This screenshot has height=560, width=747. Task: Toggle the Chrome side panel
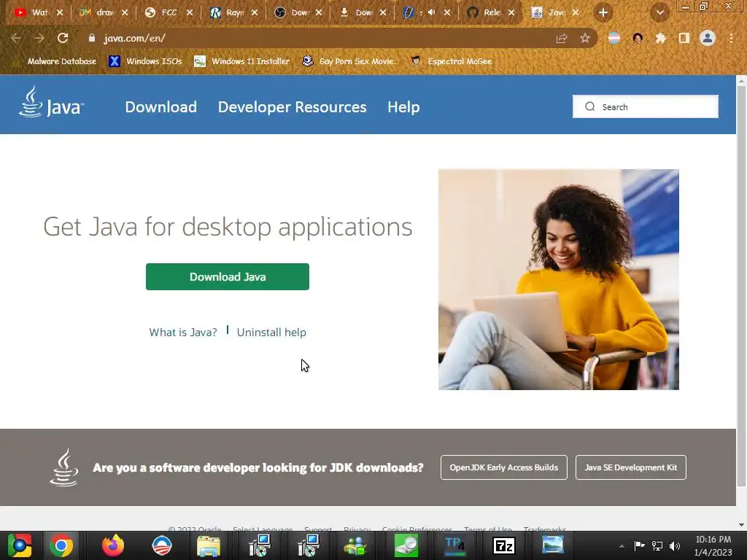pyautogui.click(x=684, y=38)
